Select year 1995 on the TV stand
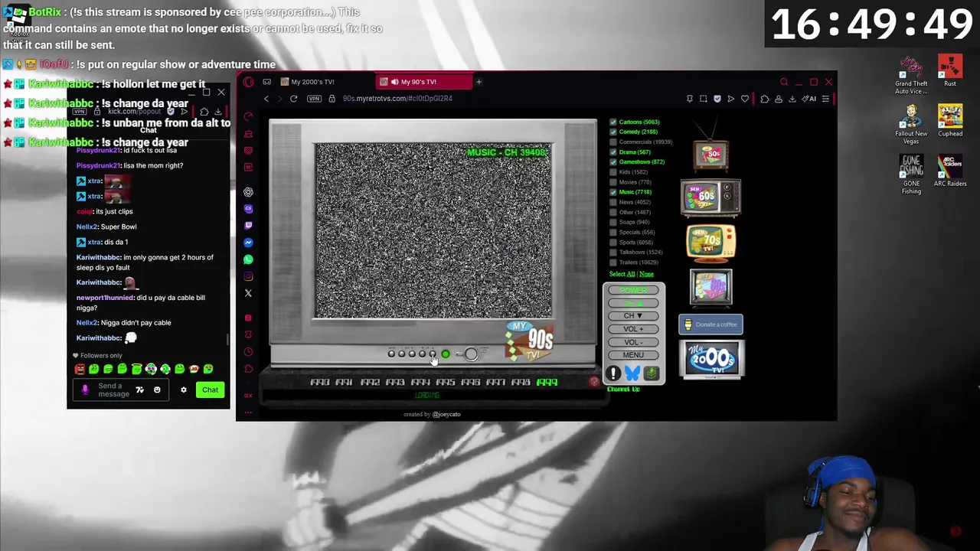Image resolution: width=980 pixels, height=551 pixels. [446, 382]
